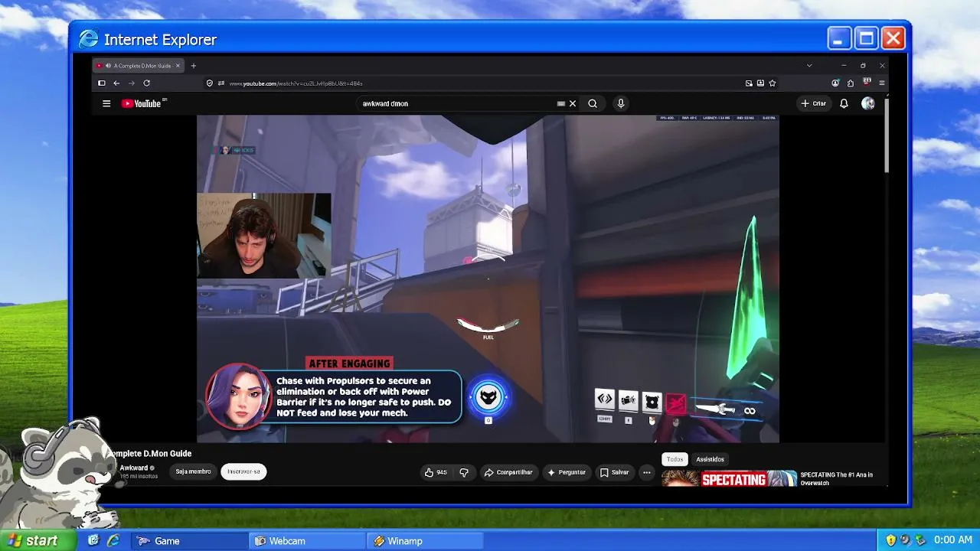
Task: Open the 'SPECTATING' recommended video thumbnail
Action: (729, 479)
